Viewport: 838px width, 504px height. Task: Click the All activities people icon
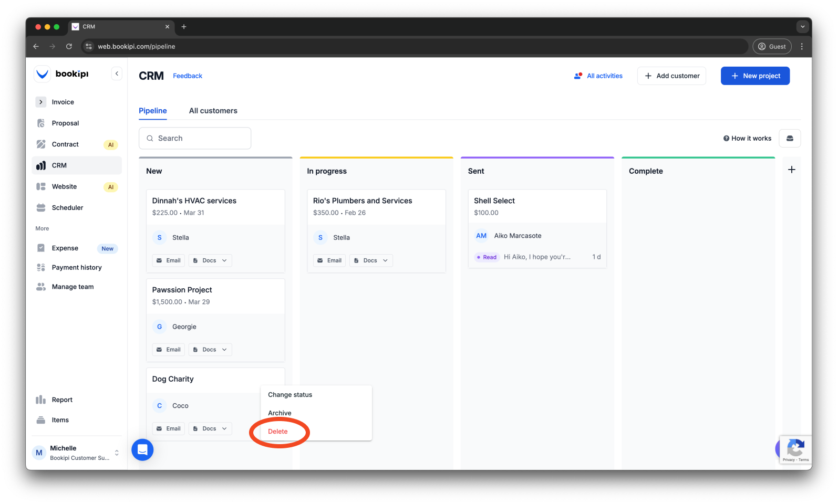click(x=578, y=76)
